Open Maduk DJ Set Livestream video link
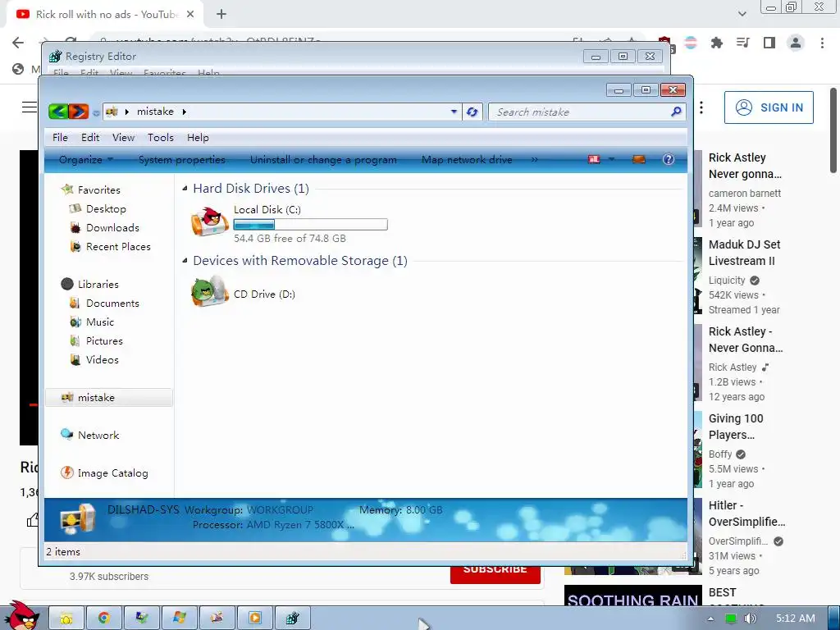Image resolution: width=840 pixels, height=630 pixels. coord(744,253)
